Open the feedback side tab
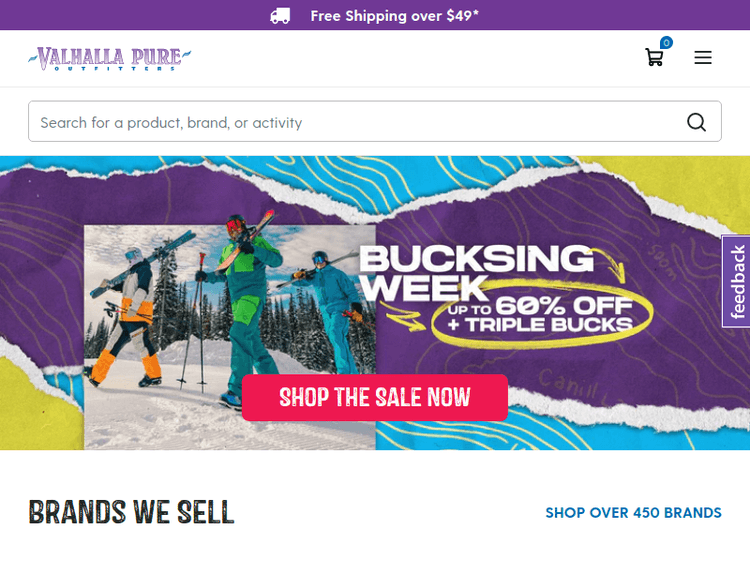 [736, 281]
